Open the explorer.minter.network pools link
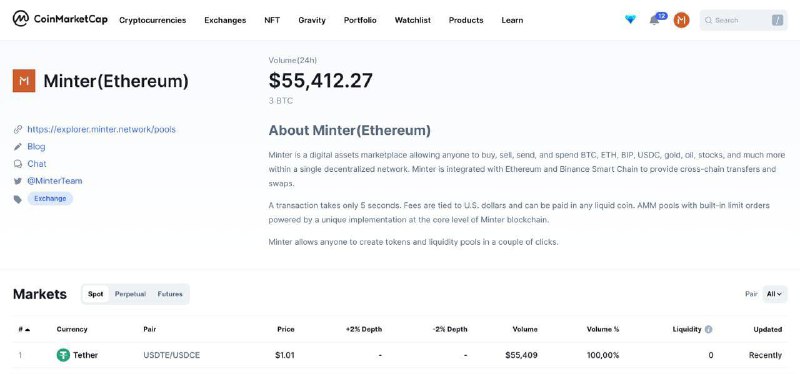 pyautogui.click(x=102, y=129)
